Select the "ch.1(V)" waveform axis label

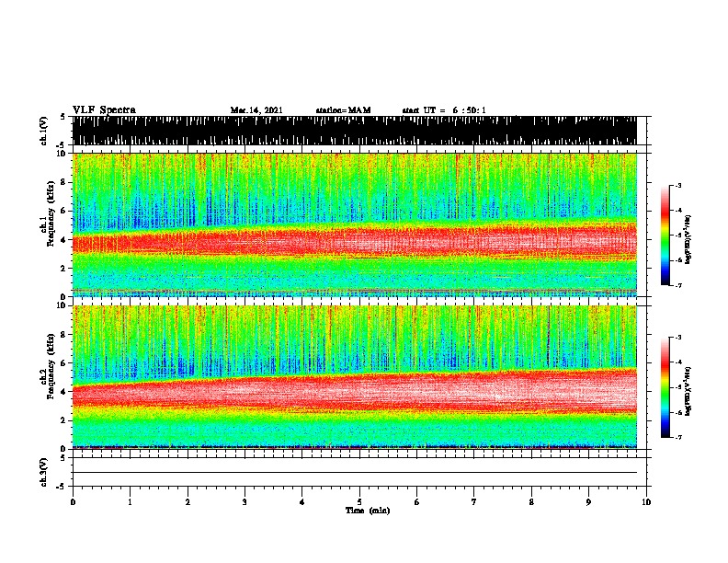point(44,131)
